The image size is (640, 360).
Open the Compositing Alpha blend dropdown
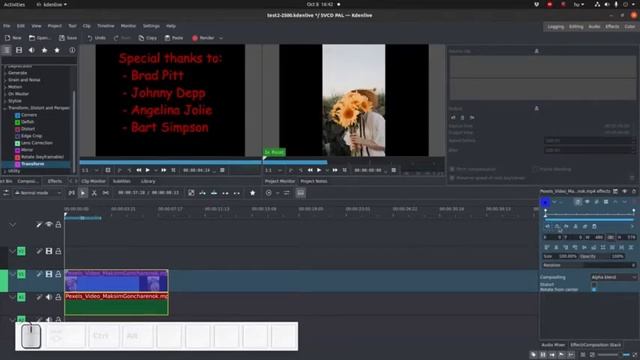(613, 277)
